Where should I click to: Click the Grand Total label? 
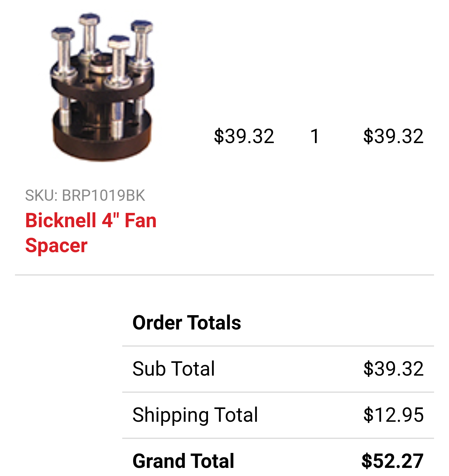183,461
